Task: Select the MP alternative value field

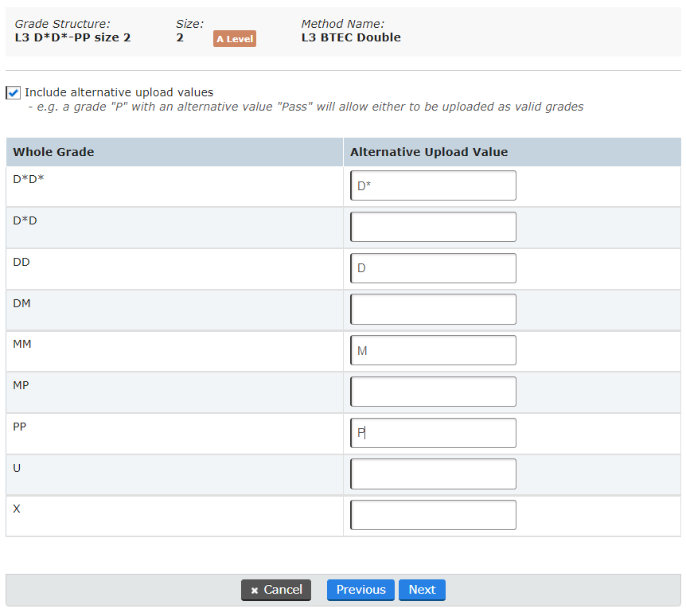Action: click(433, 392)
